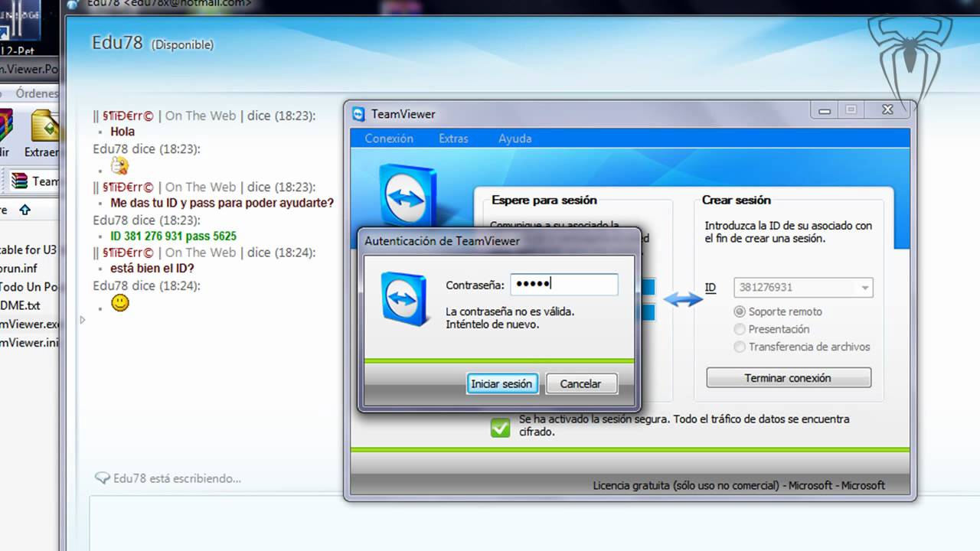
Task: Click the Contraseña password field
Action: 564,285
